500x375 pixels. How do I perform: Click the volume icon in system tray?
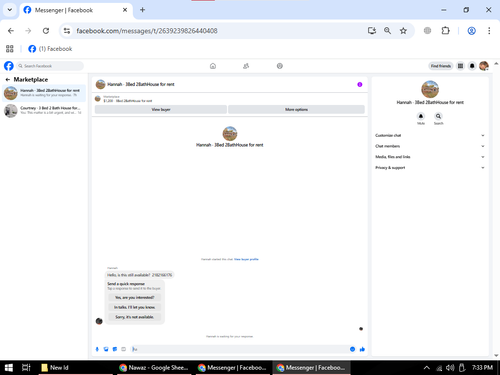[x=450, y=368]
